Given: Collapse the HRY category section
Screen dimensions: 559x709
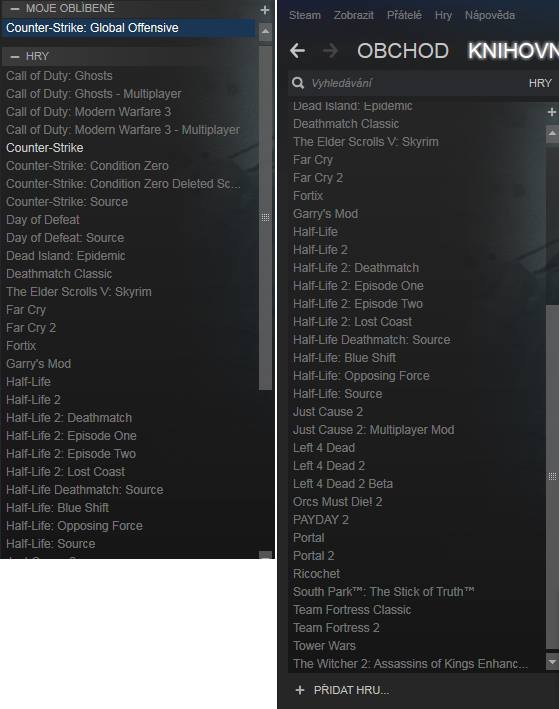Looking at the screenshot, I should [x=14, y=57].
